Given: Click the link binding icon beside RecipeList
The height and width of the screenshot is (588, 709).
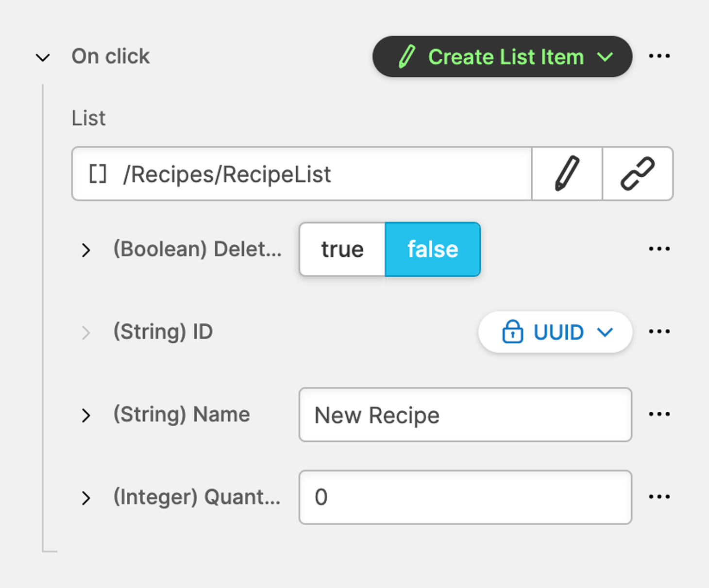Looking at the screenshot, I should click(638, 173).
